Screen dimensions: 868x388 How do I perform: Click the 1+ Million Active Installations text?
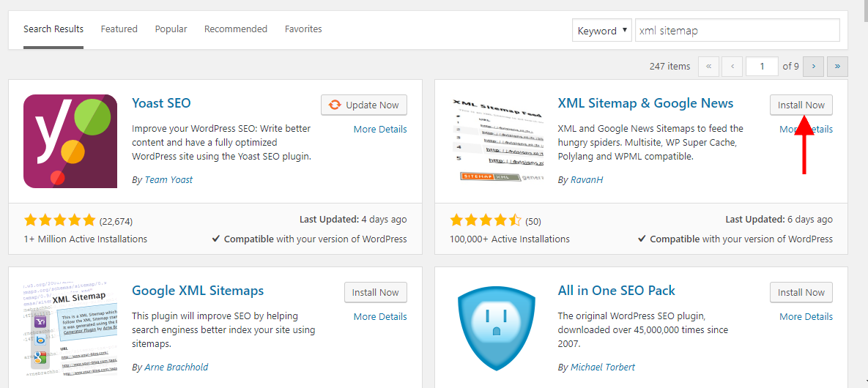point(85,239)
